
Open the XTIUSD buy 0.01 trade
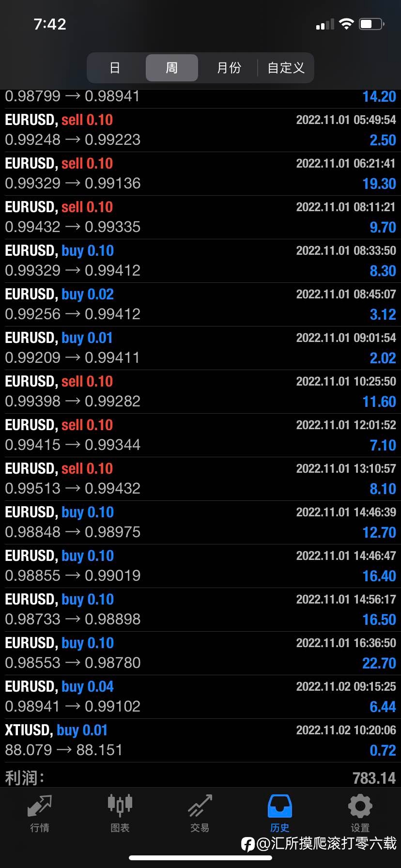coord(200,740)
